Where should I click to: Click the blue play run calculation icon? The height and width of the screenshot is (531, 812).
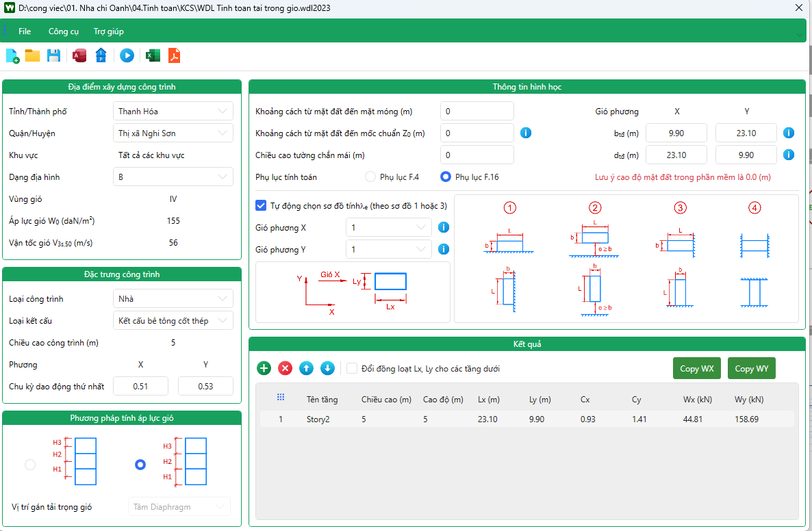[127, 55]
